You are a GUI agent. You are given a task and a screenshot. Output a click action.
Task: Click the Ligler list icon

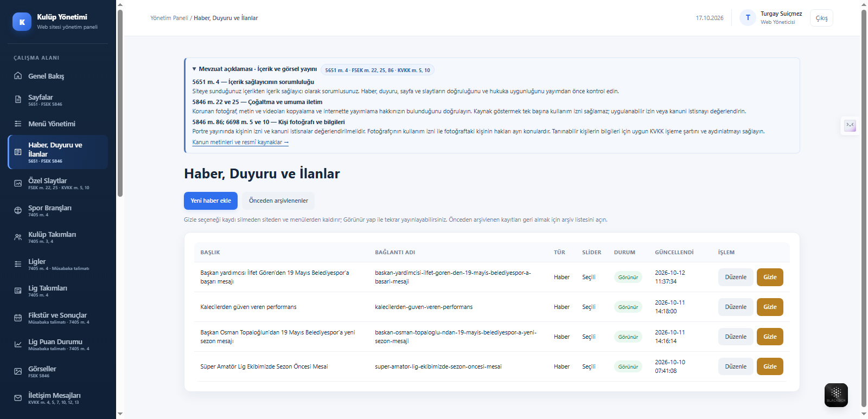[x=18, y=264]
